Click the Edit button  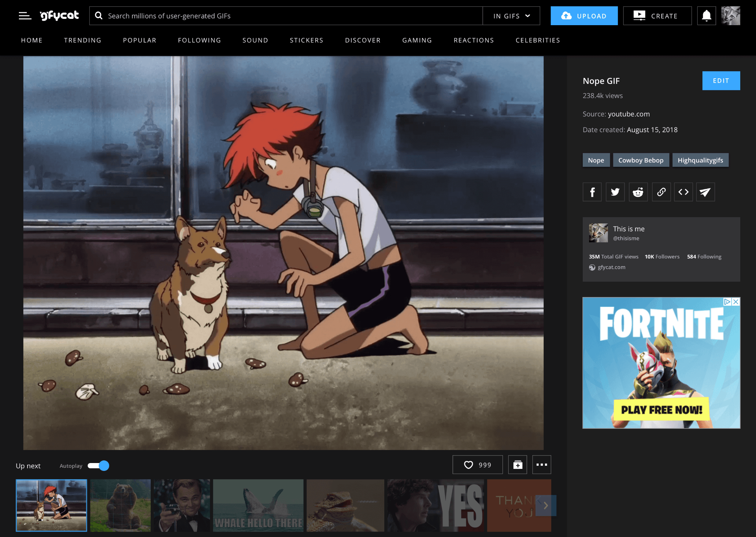(721, 81)
